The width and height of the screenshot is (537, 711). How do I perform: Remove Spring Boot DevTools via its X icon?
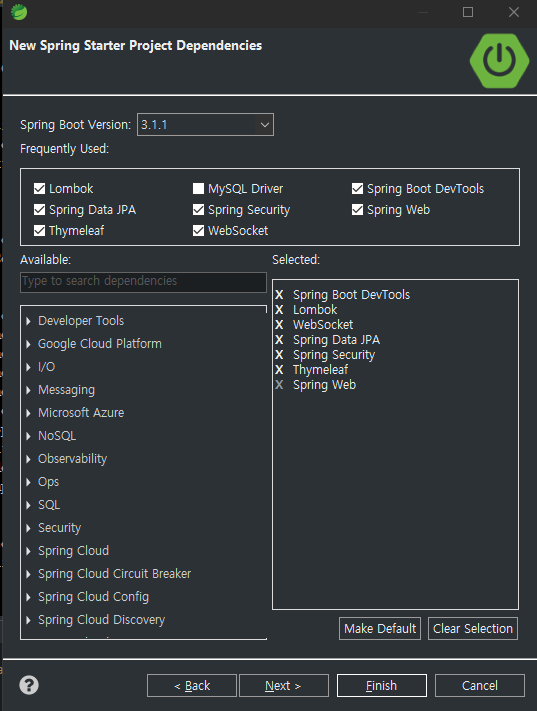tap(279, 295)
